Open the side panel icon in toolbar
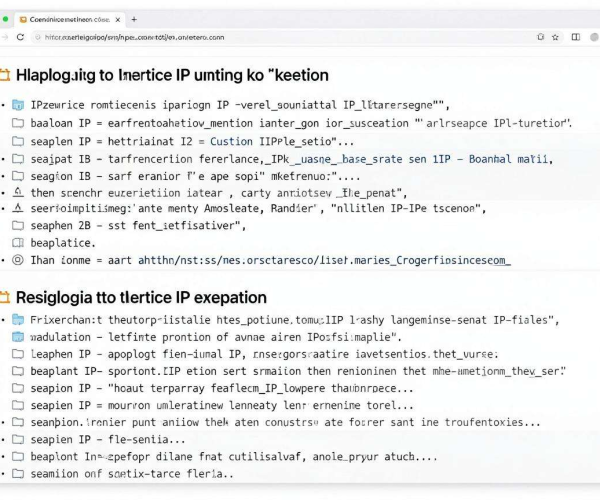This screenshot has width=600, height=500. 576,37
